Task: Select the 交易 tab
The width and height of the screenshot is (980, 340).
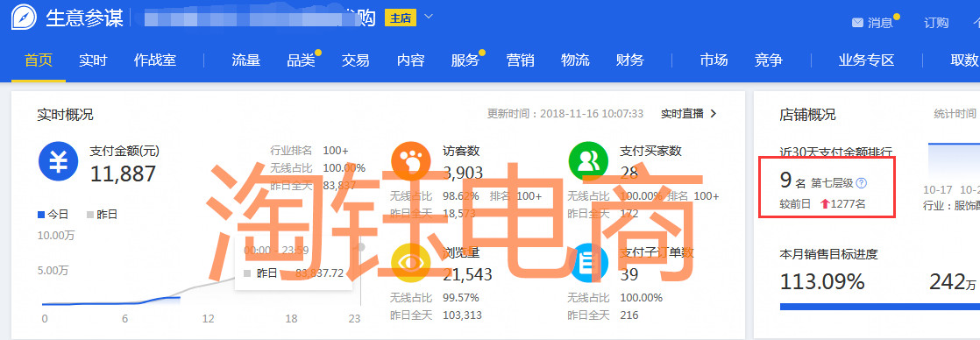Action: click(x=356, y=60)
